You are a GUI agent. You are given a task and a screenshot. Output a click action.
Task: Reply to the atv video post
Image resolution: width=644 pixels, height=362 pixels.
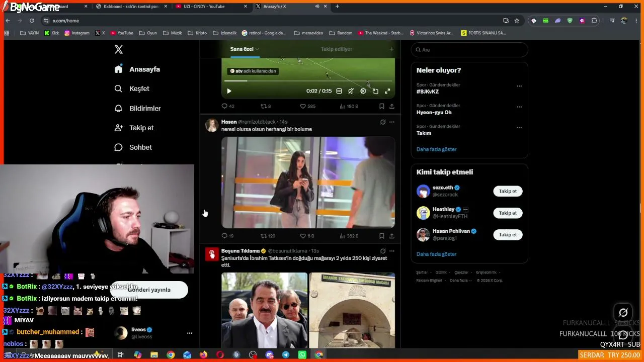(228, 106)
